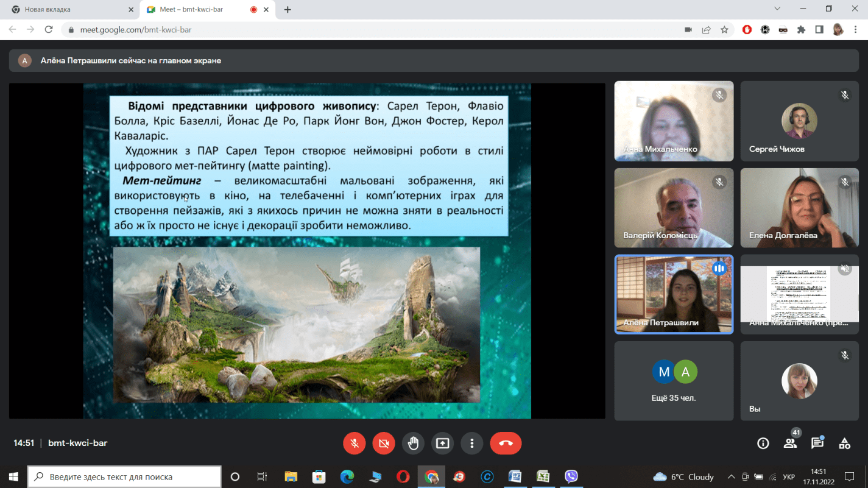The image size is (868, 488).
Task: Show hidden system tray icons
Action: click(731, 476)
